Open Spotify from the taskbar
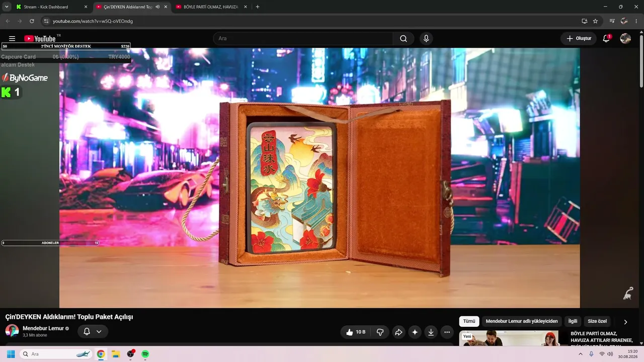 coord(145,354)
